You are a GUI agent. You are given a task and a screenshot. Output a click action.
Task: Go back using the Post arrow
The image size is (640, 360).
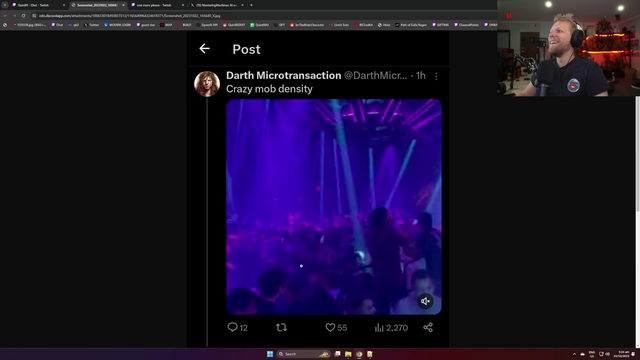tap(204, 49)
